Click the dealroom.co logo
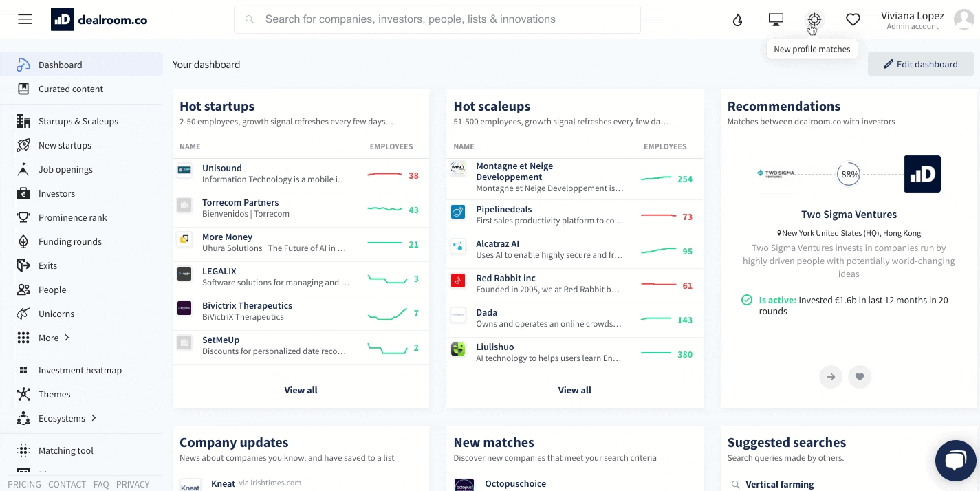The image size is (980, 491). [99, 20]
